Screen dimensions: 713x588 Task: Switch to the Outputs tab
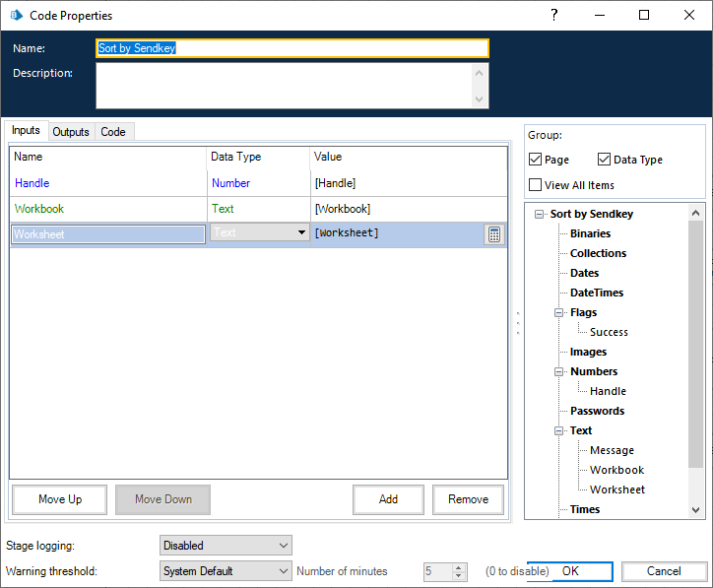coord(71,132)
